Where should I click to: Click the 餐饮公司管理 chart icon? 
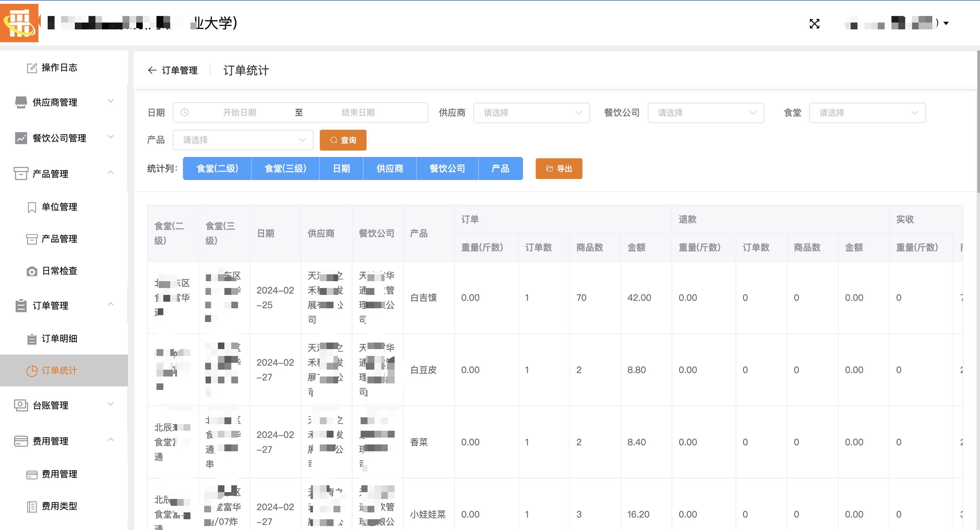[x=21, y=138]
